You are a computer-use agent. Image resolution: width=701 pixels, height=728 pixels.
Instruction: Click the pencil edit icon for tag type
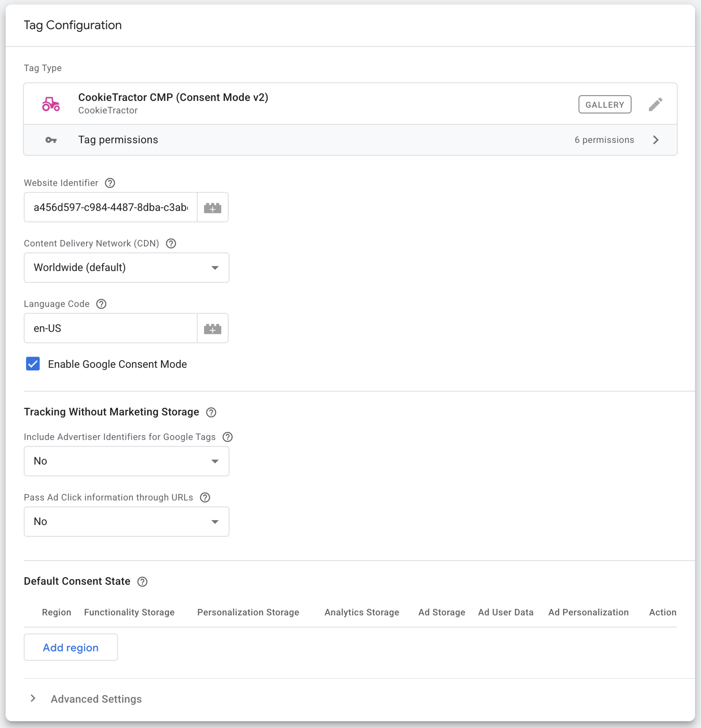[655, 104]
